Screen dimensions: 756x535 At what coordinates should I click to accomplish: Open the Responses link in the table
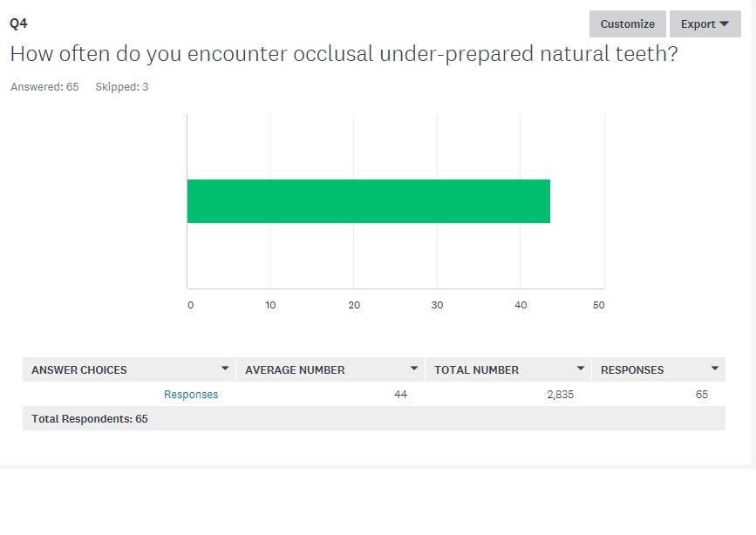[x=191, y=395]
